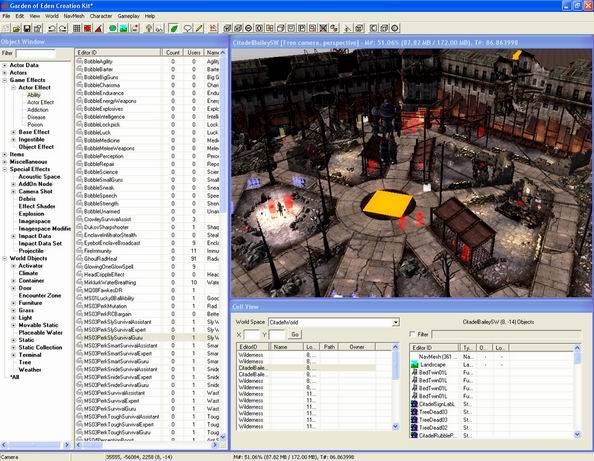
Task: Select the Ability tree item
Action: click(x=34, y=95)
